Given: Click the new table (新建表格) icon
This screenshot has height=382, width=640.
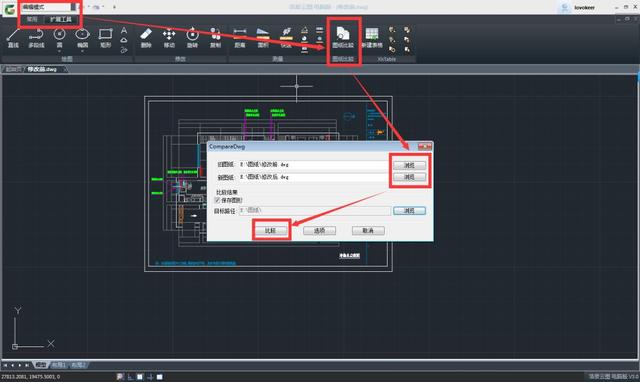Looking at the screenshot, I should pyautogui.click(x=372, y=38).
